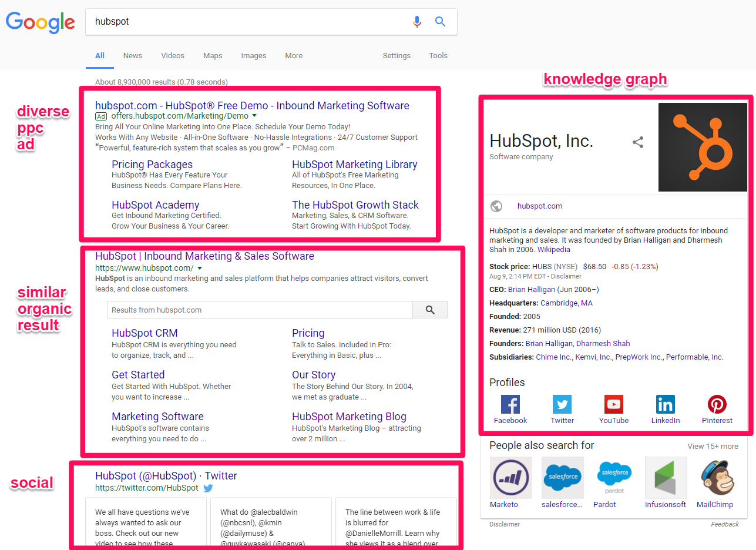Open the Kemvi, Inc. subsidiary link
The height and width of the screenshot is (550, 756).
point(593,357)
